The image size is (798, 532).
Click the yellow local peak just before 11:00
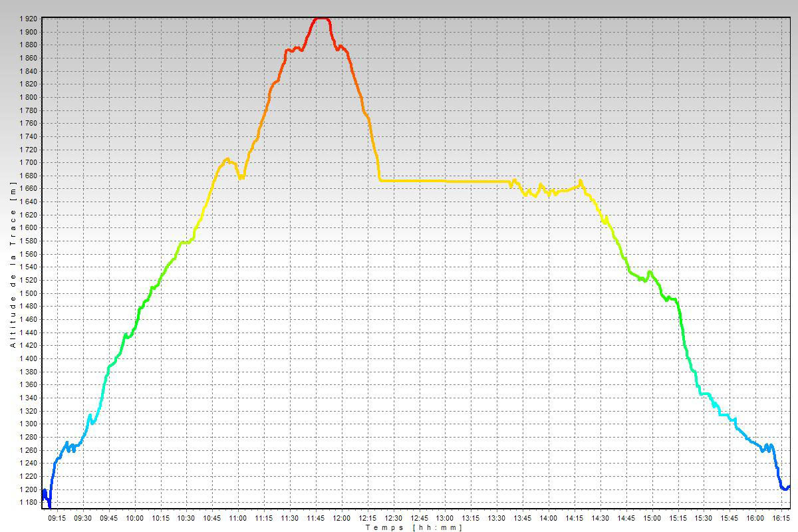click(227, 159)
